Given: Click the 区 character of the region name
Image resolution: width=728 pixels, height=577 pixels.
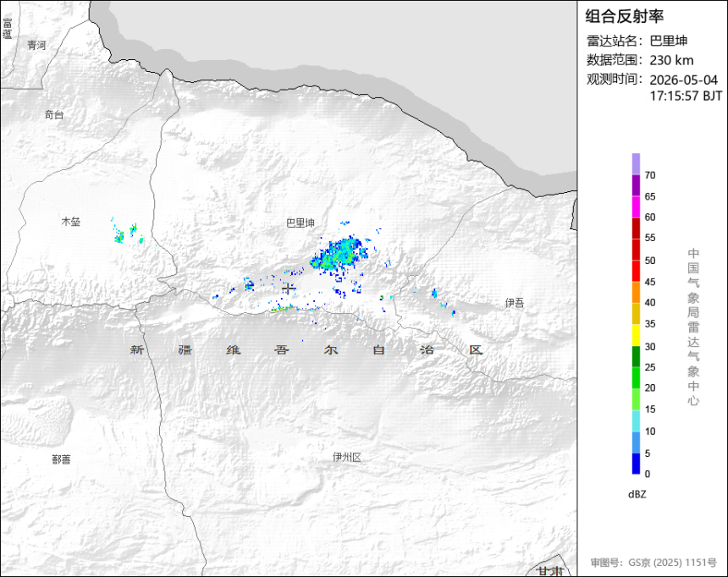Looking at the screenshot, I should tap(476, 349).
